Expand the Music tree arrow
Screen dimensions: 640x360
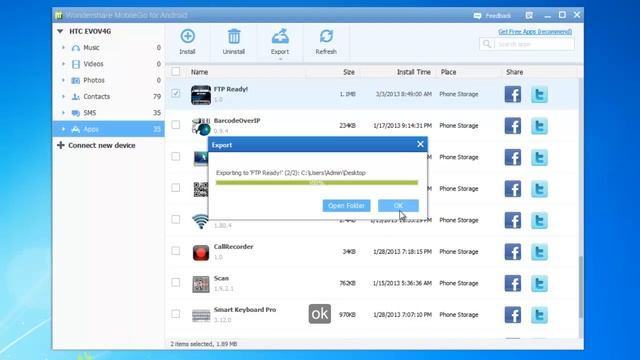[x=63, y=47]
